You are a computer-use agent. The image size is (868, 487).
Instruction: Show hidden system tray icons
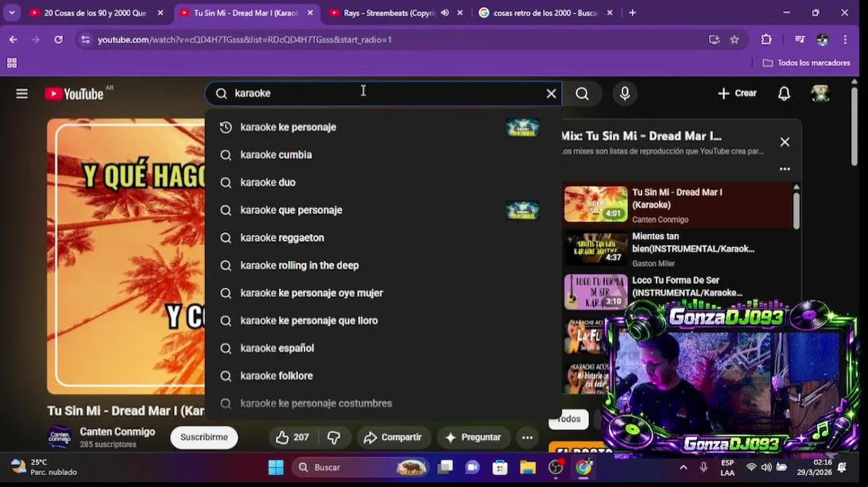pyautogui.click(x=683, y=467)
